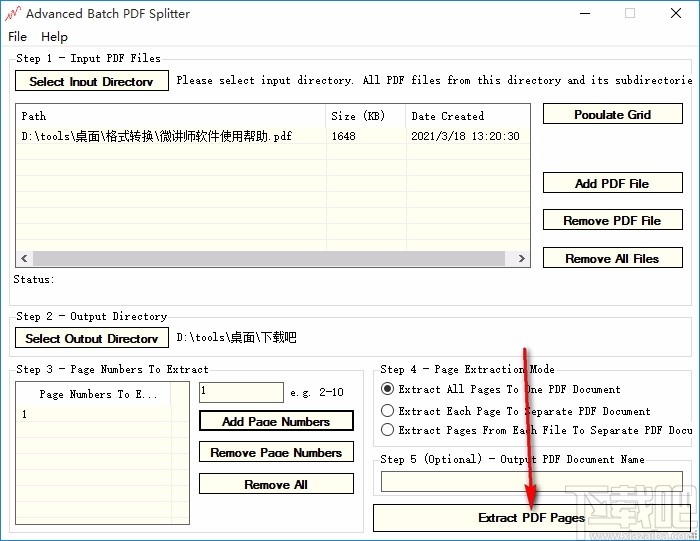Viewport: 700px width, 541px height.
Task: Click the Output PDF Document Name field
Action: click(x=531, y=482)
